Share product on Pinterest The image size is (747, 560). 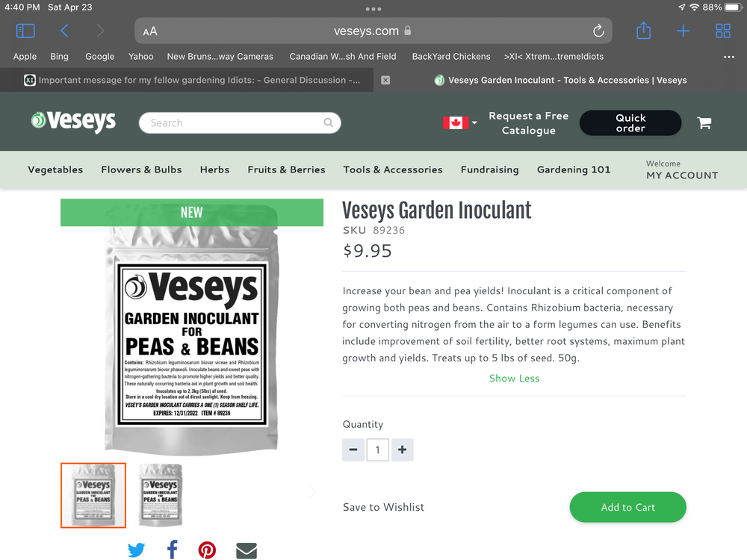click(x=207, y=550)
